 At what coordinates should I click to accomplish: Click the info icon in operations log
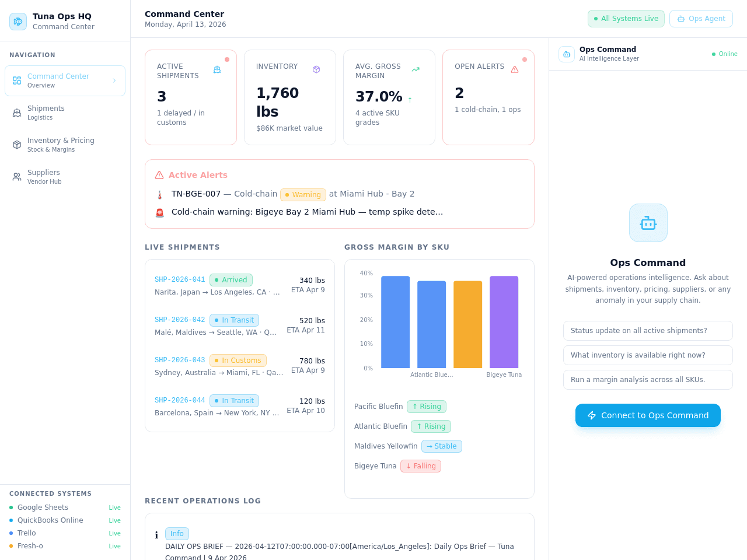coord(156,535)
